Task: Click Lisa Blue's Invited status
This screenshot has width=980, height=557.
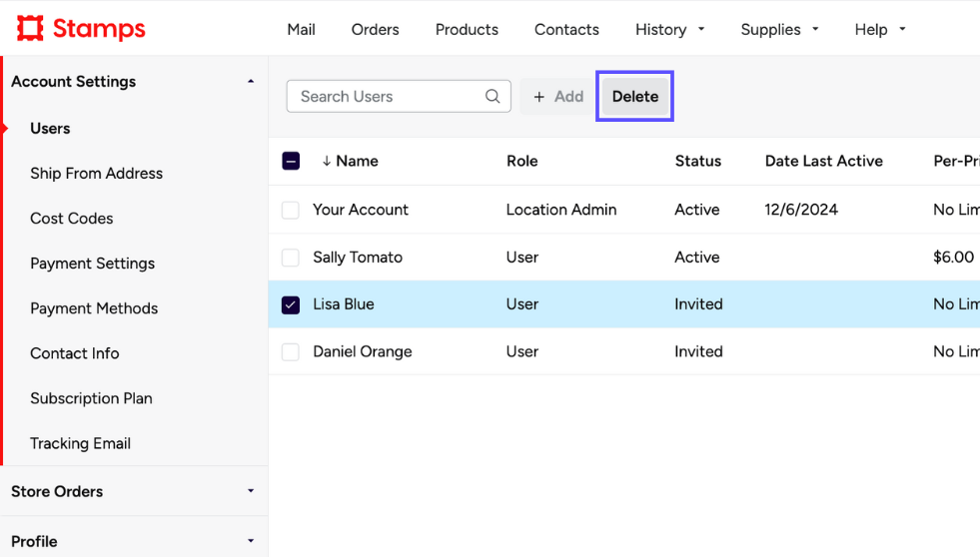Action: (698, 304)
